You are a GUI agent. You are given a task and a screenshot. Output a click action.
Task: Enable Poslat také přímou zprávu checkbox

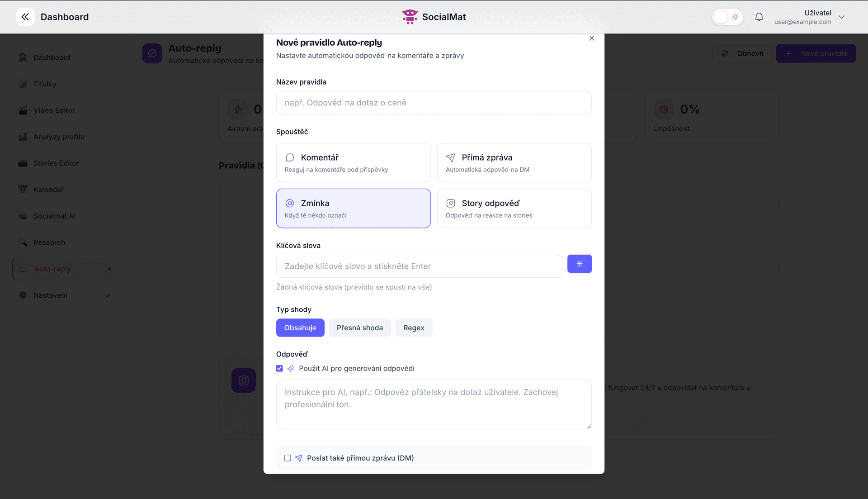point(288,458)
